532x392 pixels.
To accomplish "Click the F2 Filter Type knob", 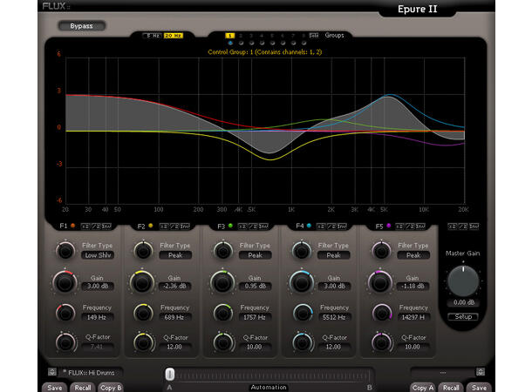I will click(x=143, y=251).
